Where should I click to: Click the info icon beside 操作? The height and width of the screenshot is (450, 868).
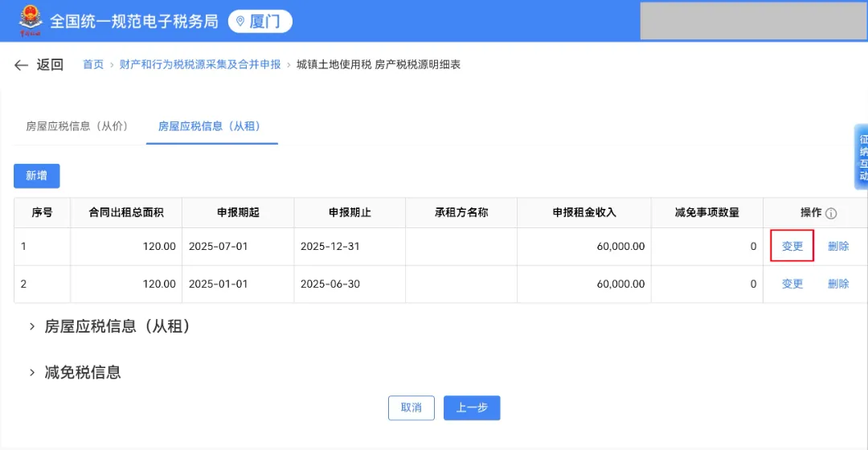(831, 214)
